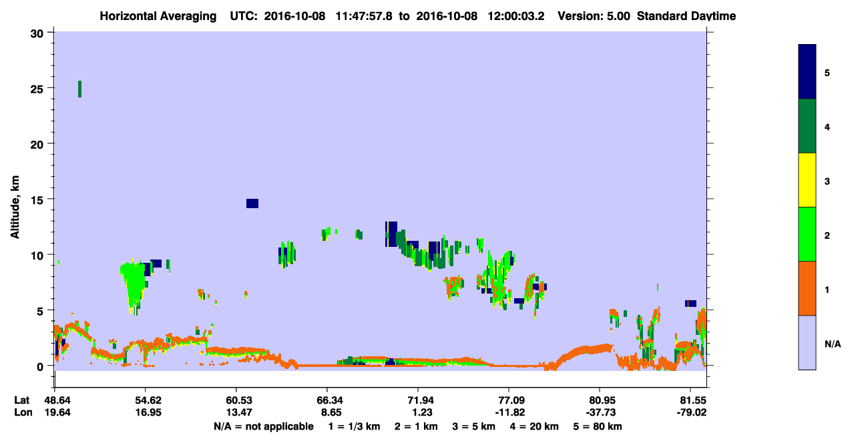Click the latitude value 54.62

click(146, 400)
